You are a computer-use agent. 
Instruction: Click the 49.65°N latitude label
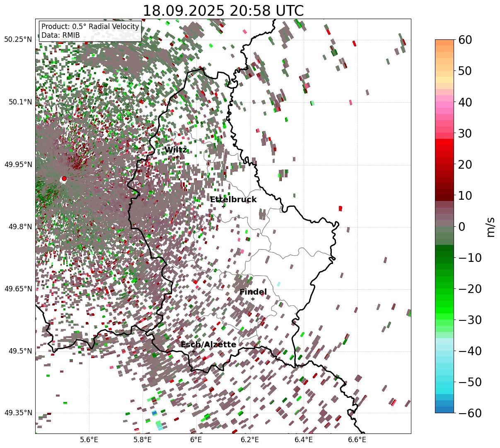tap(18, 289)
